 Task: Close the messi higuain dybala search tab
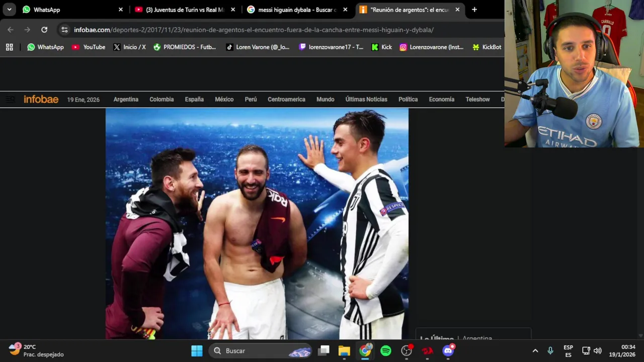pos(345,10)
